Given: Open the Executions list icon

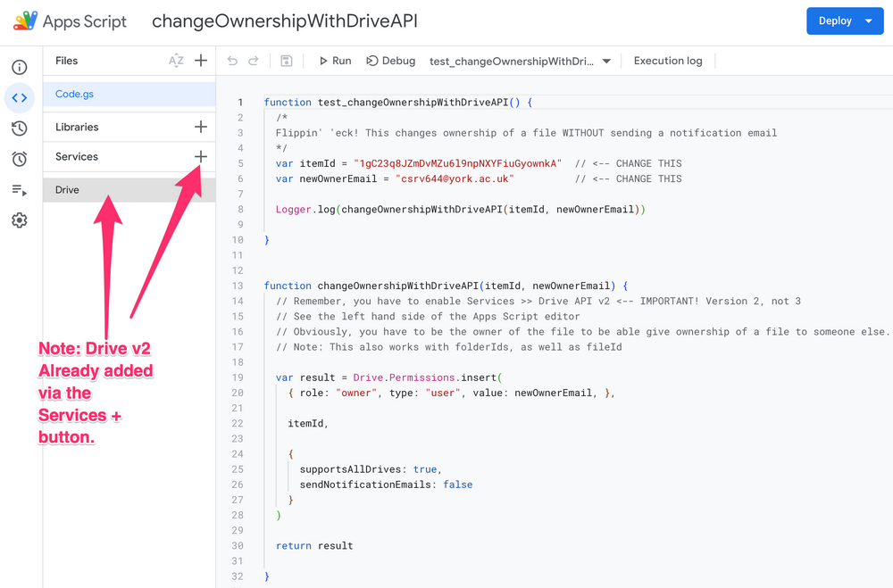Looking at the screenshot, I should tap(19, 190).
